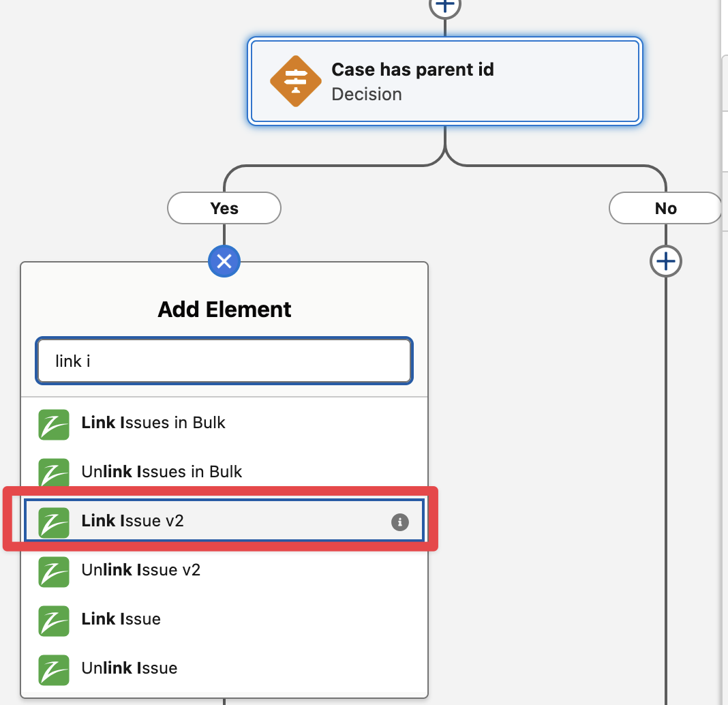Select the No outcome label
Image resolution: width=728 pixels, height=705 pixels.
(665, 208)
